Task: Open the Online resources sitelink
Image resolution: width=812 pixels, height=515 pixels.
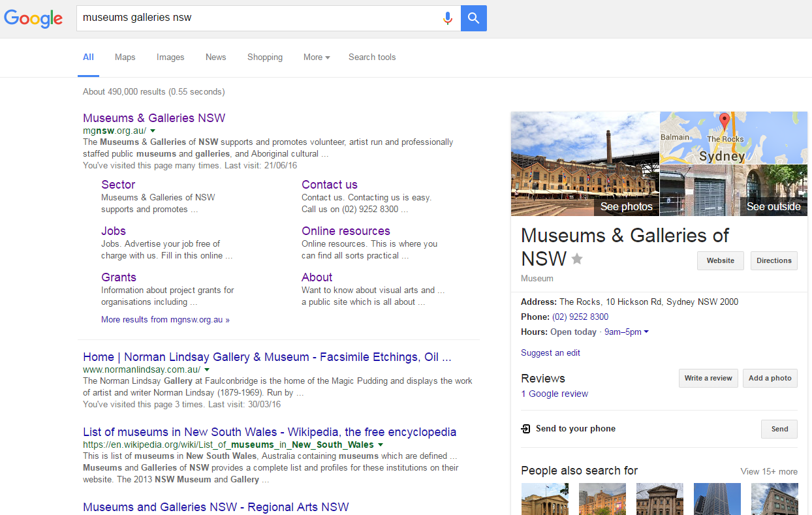Action: (x=346, y=231)
